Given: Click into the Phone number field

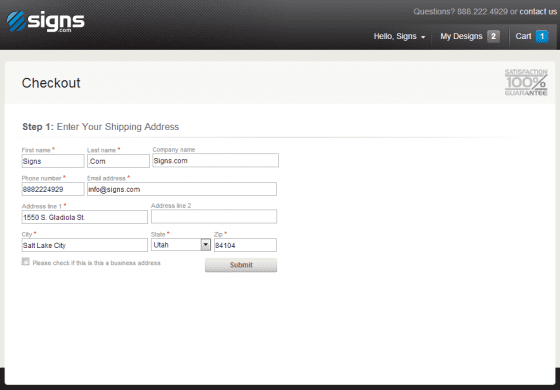Looking at the screenshot, I should (53, 189).
